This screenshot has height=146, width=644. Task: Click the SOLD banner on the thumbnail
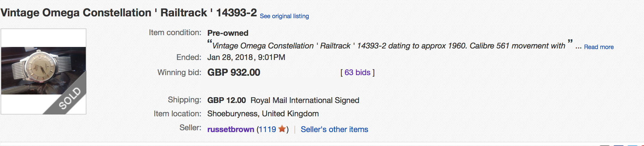click(70, 98)
